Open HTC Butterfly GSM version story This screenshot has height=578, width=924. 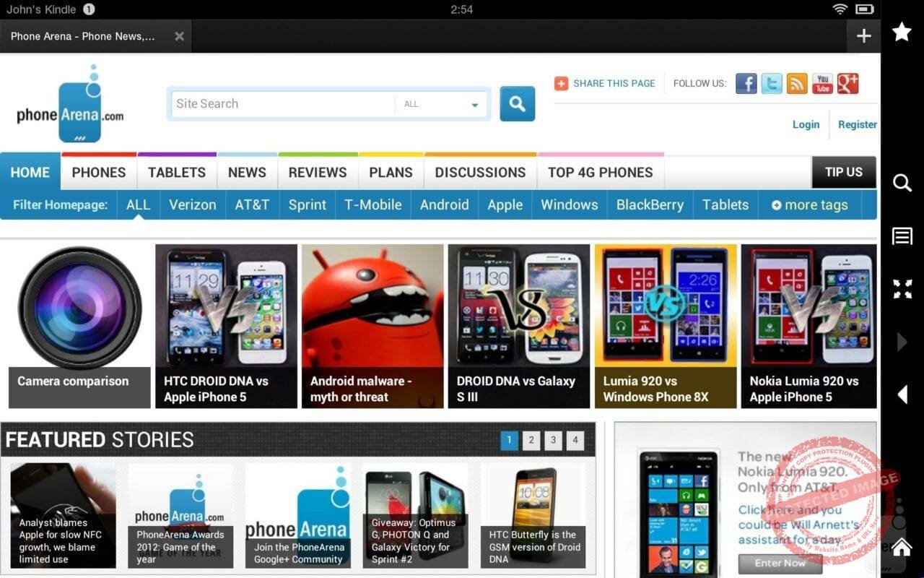pyautogui.click(x=533, y=515)
